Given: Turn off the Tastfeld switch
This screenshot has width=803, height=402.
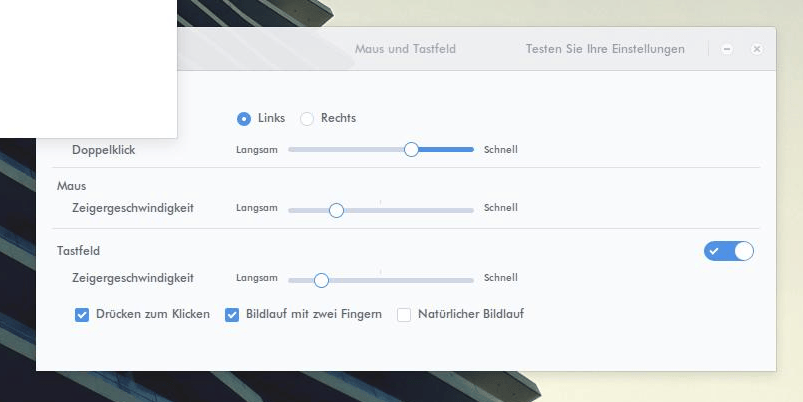Looking at the screenshot, I should [728, 251].
